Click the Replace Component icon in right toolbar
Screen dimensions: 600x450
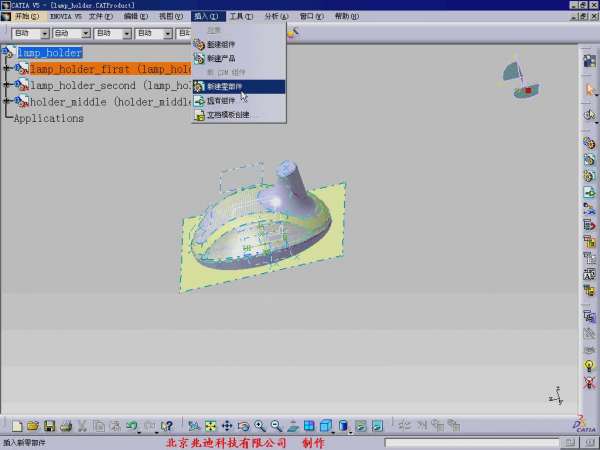(590, 209)
